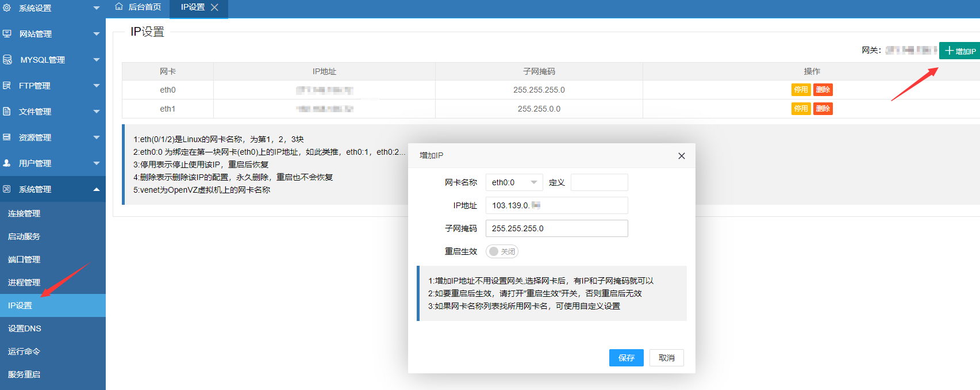Click the 资源管理 sidebar icon
980x390 pixels.
pyautogui.click(x=7, y=137)
